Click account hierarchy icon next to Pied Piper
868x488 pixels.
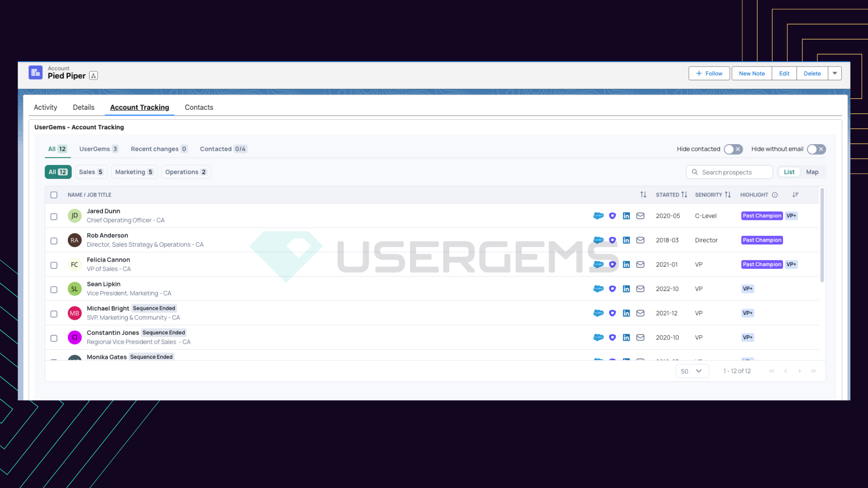[94, 76]
